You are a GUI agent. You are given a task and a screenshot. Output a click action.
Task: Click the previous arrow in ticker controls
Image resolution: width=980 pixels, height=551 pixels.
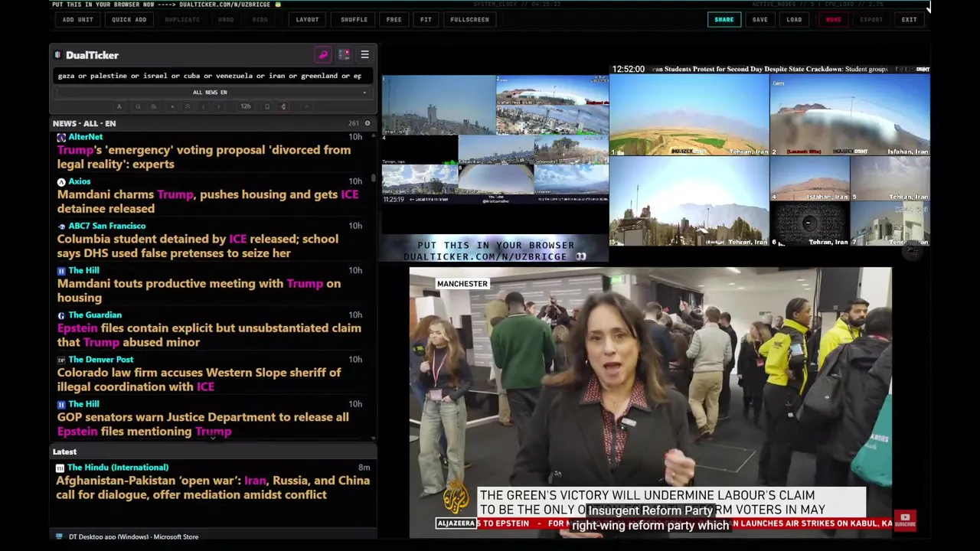(203, 106)
